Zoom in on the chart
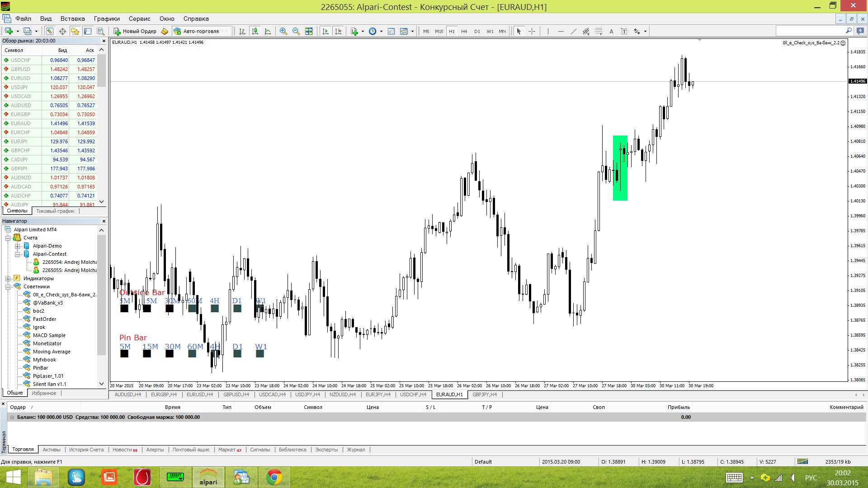Image resolution: width=868 pixels, height=488 pixels. tap(283, 31)
